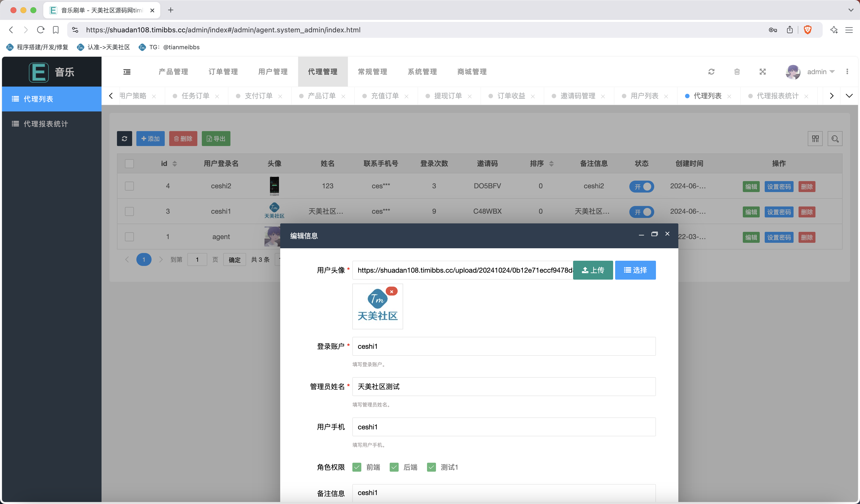Sort the table by 排序 column
This screenshot has height=504, width=860.
(551, 164)
